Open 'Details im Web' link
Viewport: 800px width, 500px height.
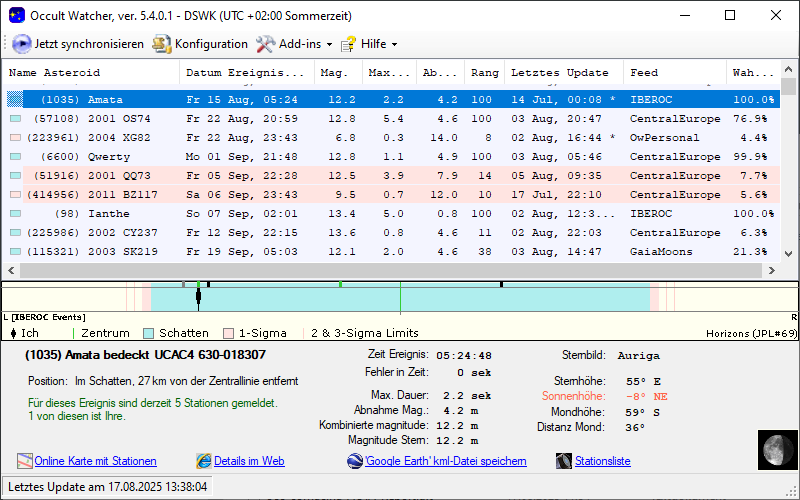[x=249, y=461]
